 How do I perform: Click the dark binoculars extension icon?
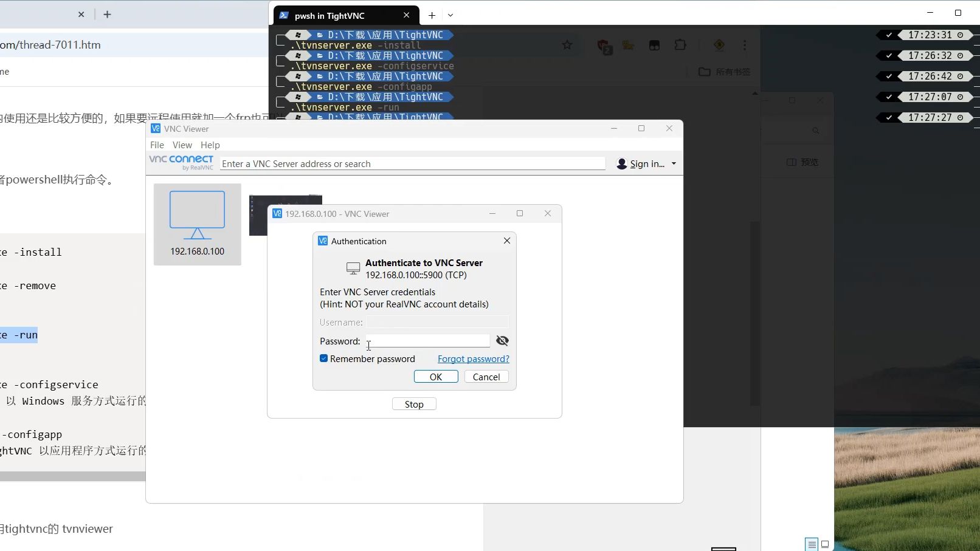click(654, 45)
